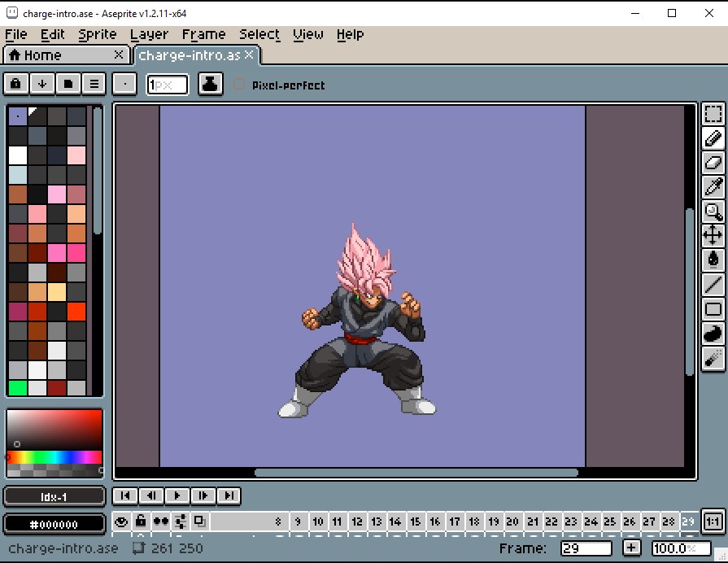Viewport: 728px width, 563px height.
Task: Click the rainbow hue slider
Action: pyautogui.click(x=54, y=457)
